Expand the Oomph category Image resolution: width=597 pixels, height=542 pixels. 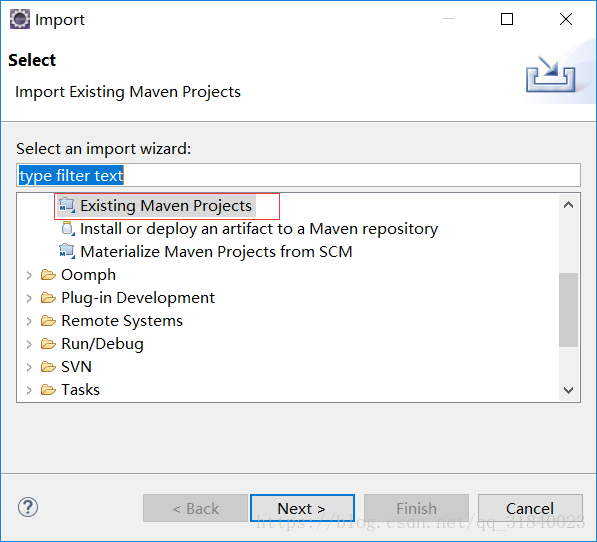coord(29,275)
